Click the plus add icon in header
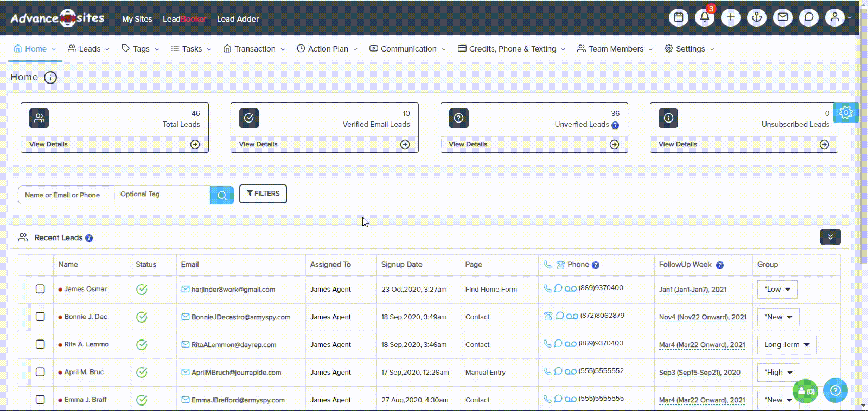868x411 pixels. coord(730,17)
